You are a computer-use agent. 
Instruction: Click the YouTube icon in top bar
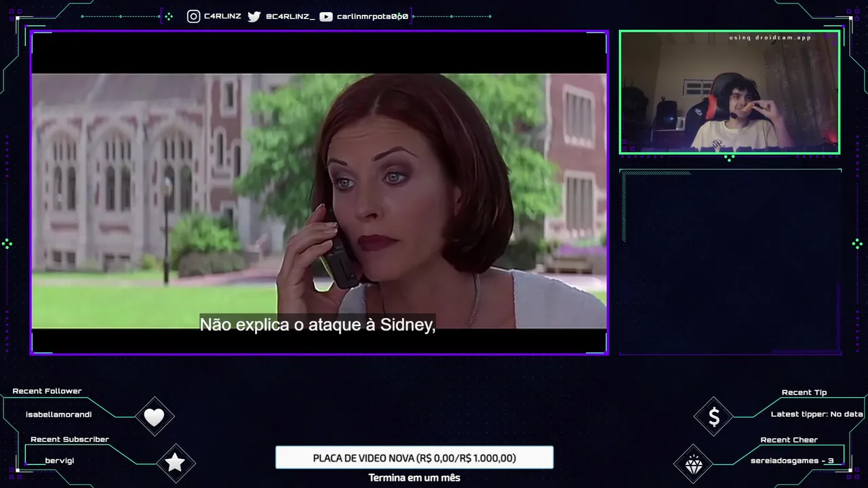point(325,16)
